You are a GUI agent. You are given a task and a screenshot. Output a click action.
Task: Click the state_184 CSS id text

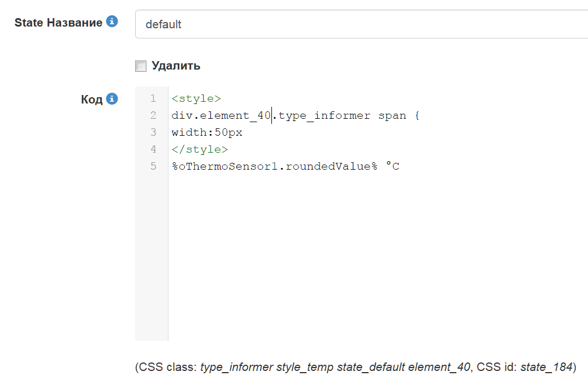[x=546, y=367]
